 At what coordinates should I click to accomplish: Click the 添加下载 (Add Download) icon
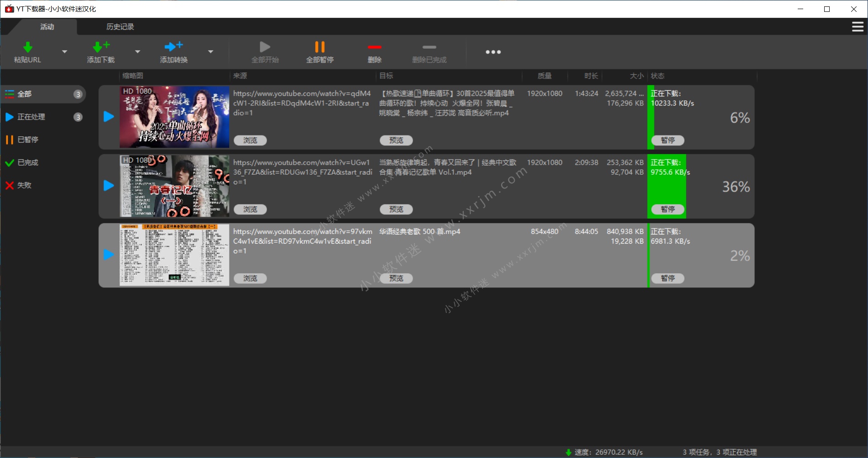click(100, 47)
